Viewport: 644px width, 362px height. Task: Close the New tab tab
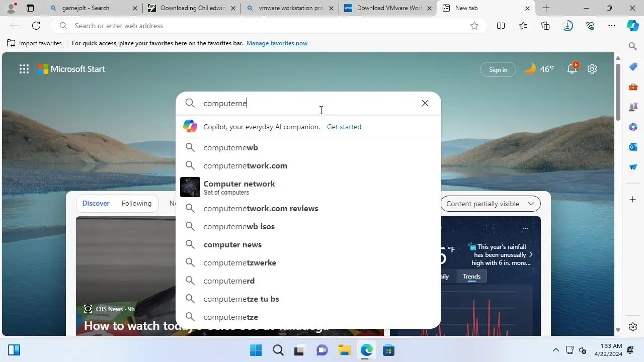click(527, 8)
